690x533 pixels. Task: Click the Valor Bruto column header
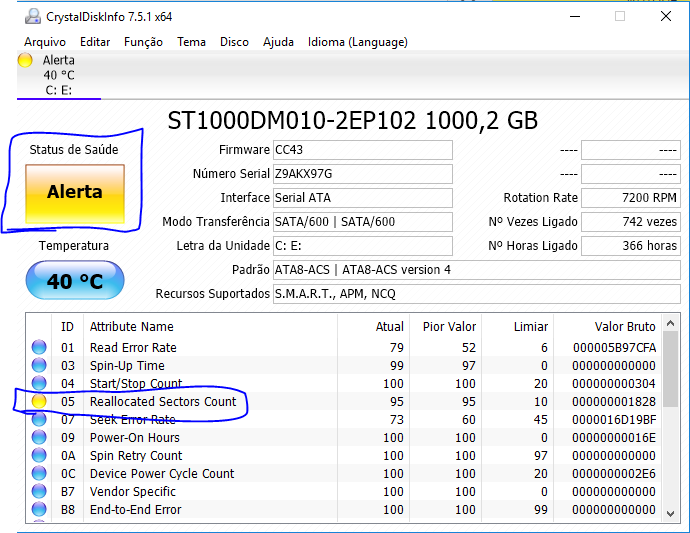pos(608,327)
